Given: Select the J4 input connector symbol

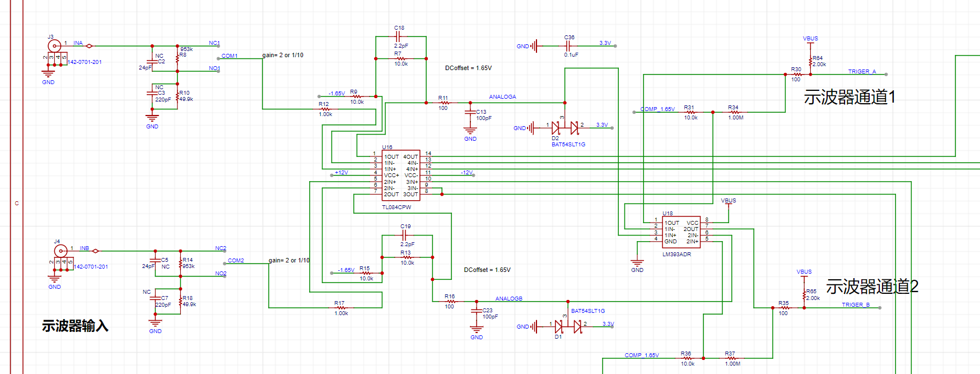Looking at the screenshot, I should coord(60,251).
